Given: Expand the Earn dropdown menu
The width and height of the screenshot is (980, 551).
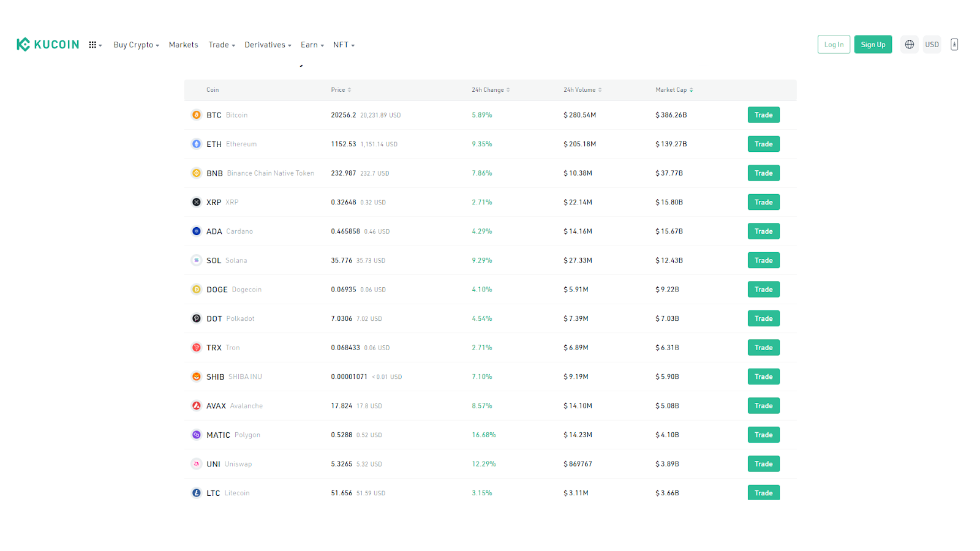Looking at the screenshot, I should [312, 45].
